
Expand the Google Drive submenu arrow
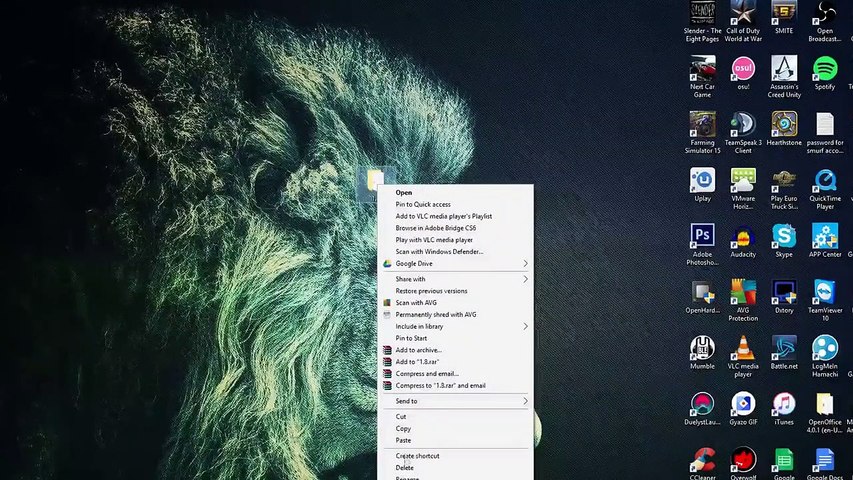pos(525,263)
